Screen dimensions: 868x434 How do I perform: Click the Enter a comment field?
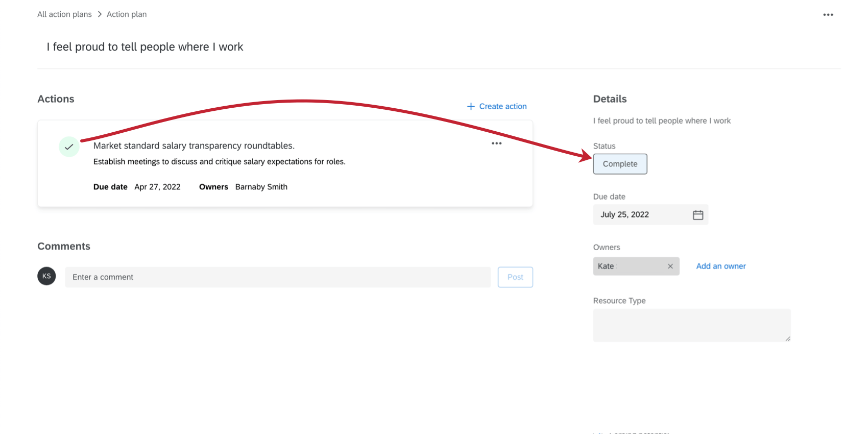tap(278, 277)
